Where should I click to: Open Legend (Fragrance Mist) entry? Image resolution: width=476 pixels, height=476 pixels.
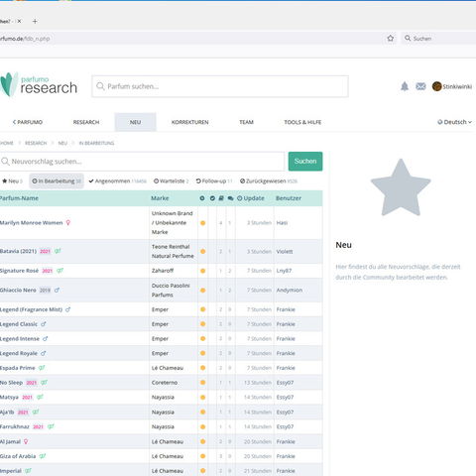coord(31,309)
